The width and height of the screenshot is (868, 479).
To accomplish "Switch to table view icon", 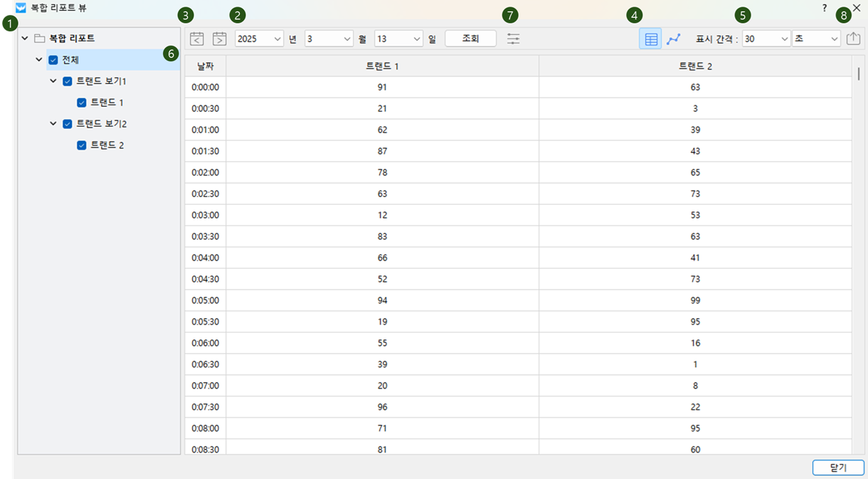I will (x=650, y=39).
